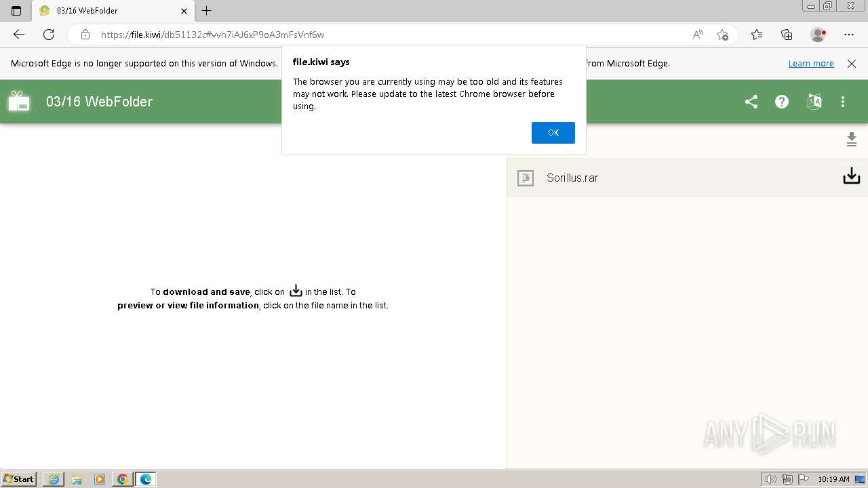Screen dimensions: 868x488
Task: Click the show desktop button in the tray
Action: 861,479
